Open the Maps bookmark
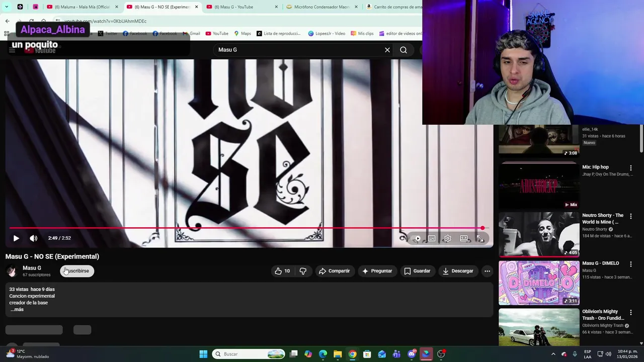 tap(242, 34)
